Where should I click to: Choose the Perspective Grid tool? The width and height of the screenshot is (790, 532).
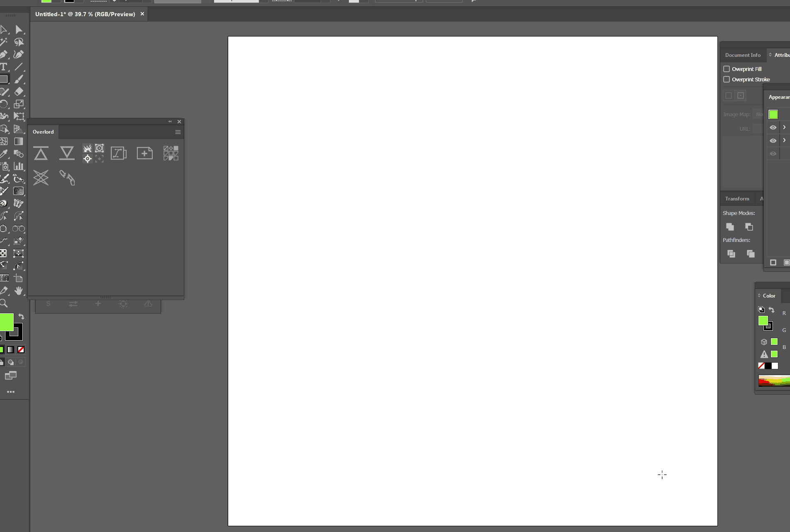[19, 129]
